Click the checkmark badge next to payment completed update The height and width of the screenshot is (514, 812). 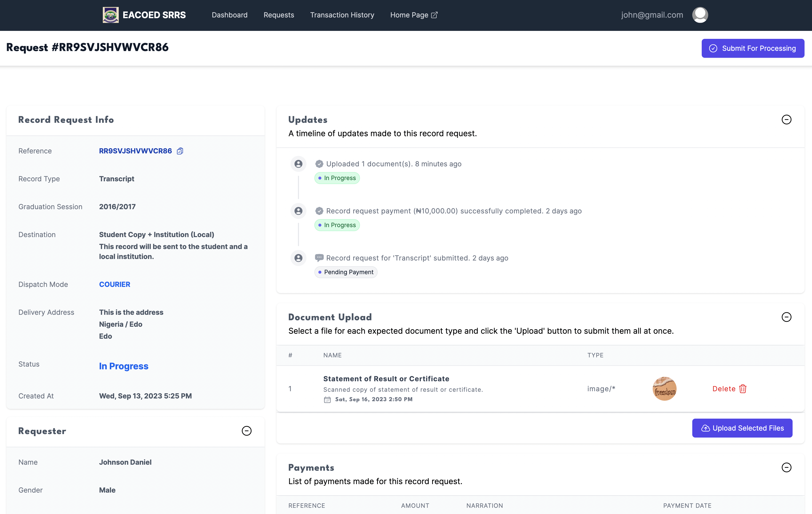click(319, 211)
